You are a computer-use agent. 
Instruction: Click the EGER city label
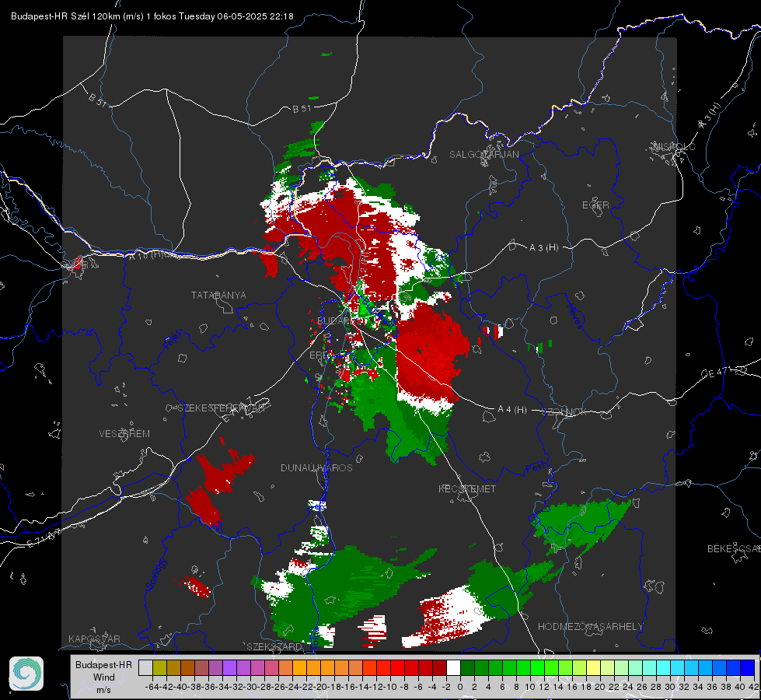pyautogui.click(x=595, y=205)
